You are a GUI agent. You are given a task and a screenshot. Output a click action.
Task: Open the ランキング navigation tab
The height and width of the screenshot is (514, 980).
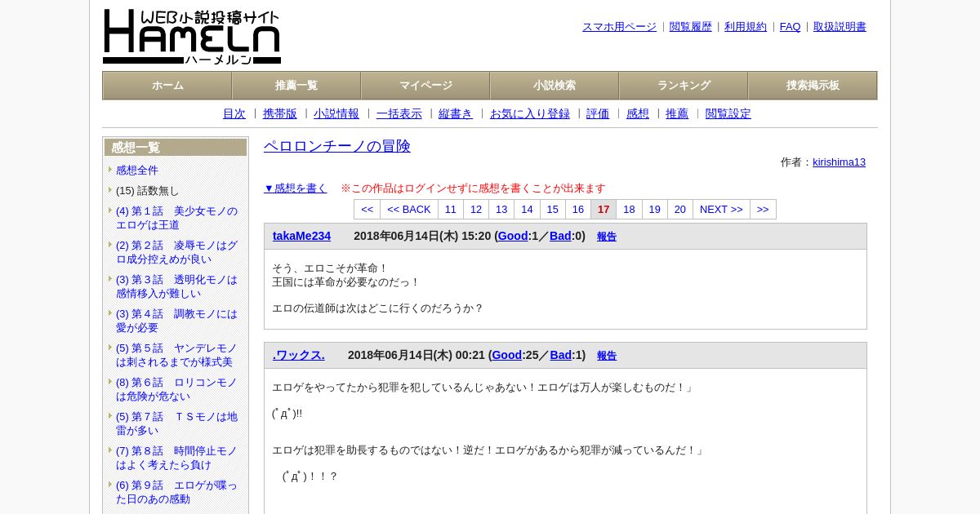[x=684, y=86]
